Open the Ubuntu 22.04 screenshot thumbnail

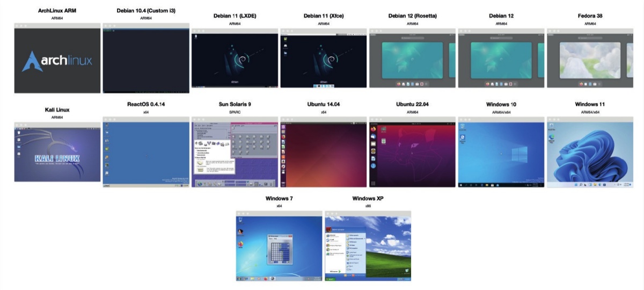coord(413,152)
